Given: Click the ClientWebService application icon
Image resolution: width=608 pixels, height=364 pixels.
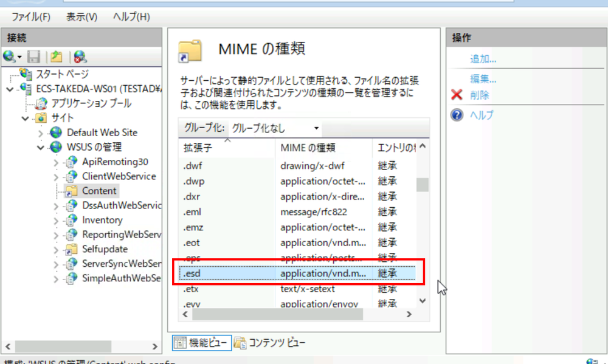Looking at the screenshot, I should (x=71, y=176).
